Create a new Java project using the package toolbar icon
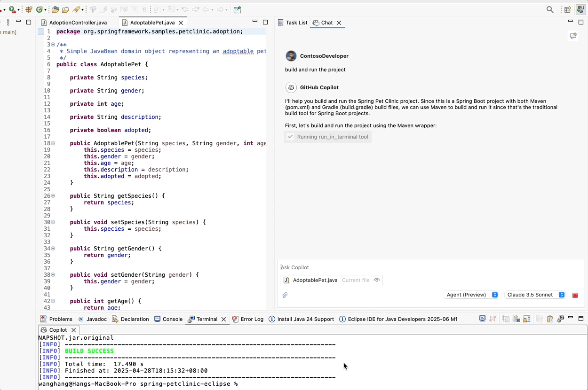 [x=29, y=9]
